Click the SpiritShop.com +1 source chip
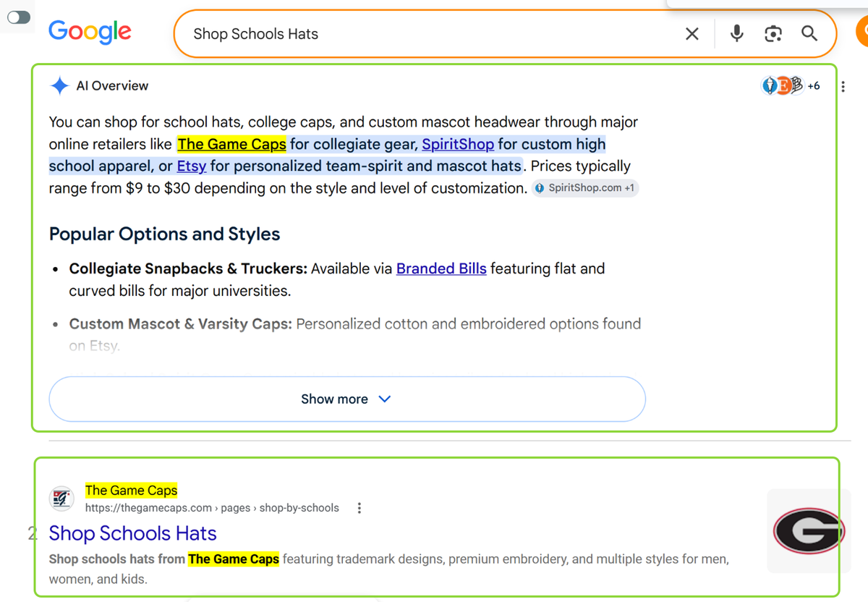The height and width of the screenshot is (602, 868). [x=585, y=188]
